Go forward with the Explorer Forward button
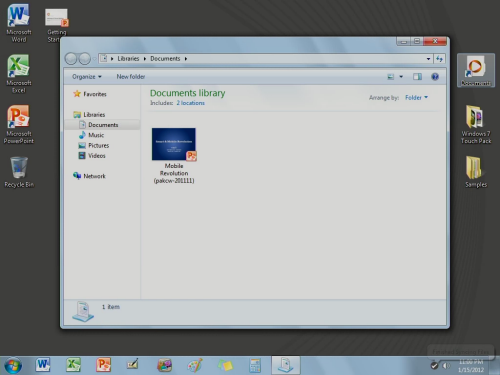The image size is (500, 375). coord(84,59)
